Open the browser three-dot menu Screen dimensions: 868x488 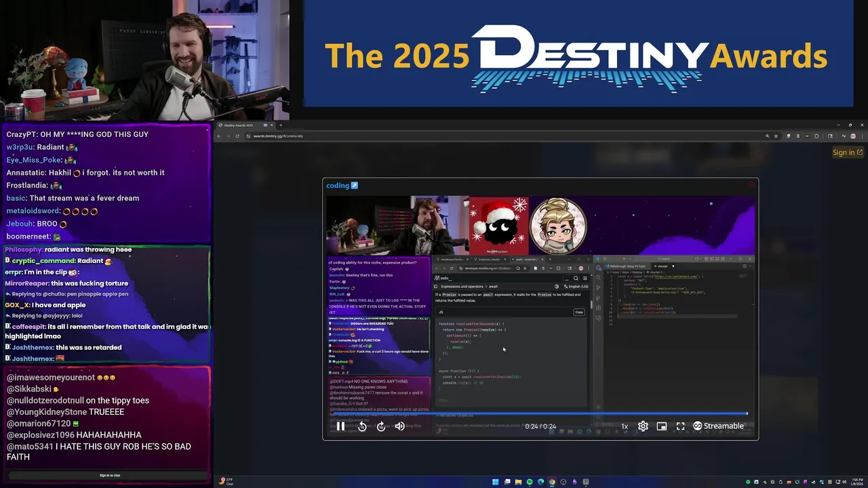[861, 136]
